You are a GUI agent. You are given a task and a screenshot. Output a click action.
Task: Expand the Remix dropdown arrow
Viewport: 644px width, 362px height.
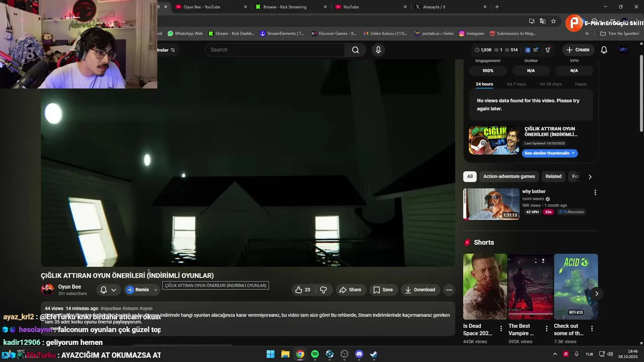coord(155,290)
